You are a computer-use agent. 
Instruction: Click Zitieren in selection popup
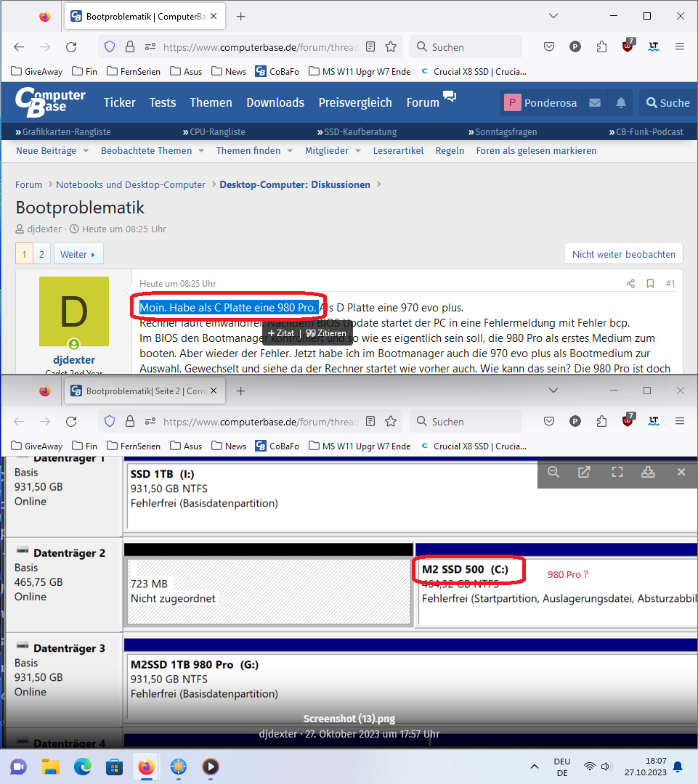click(326, 333)
